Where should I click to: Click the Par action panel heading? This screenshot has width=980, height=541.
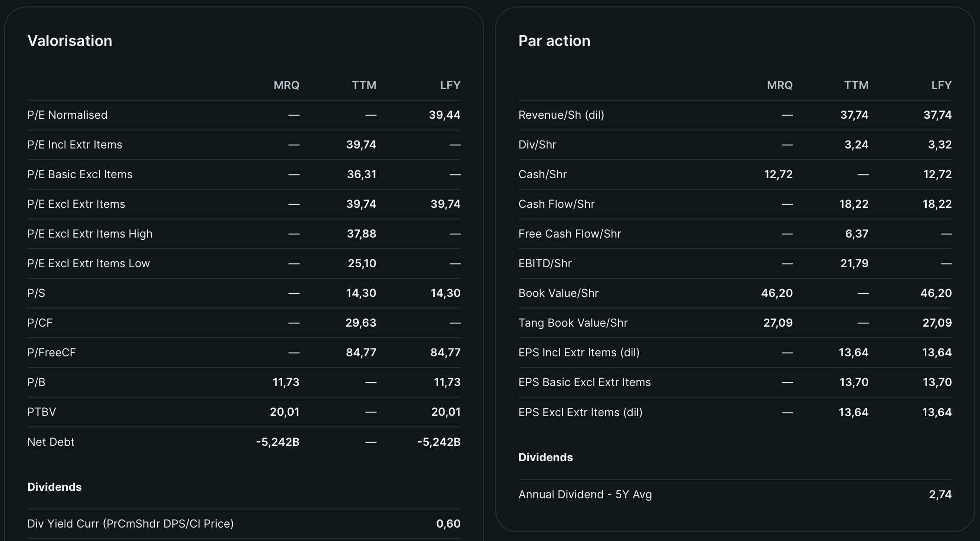click(554, 41)
